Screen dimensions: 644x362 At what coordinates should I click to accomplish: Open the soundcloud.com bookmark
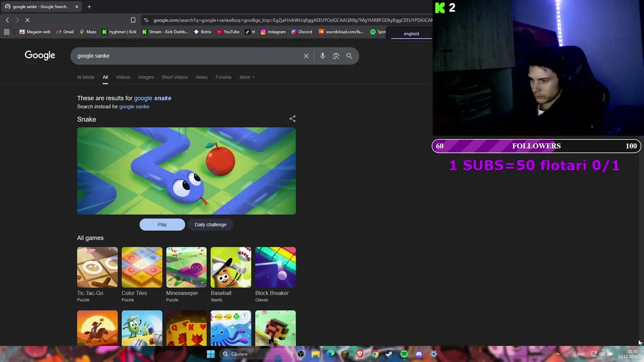[341, 32]
